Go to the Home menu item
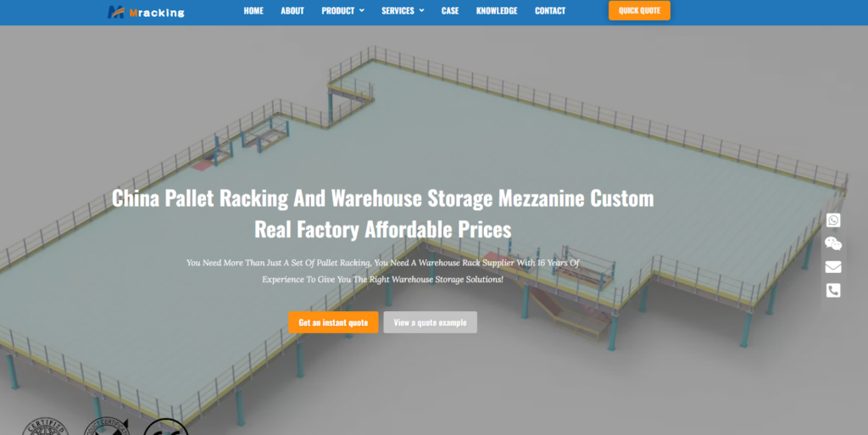 (x=253, y=10)
